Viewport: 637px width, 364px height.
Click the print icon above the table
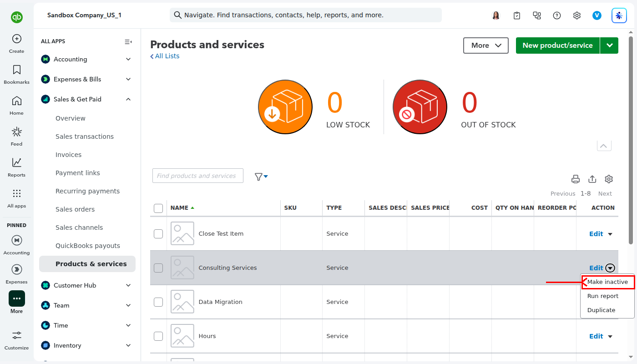pos(576,179)
